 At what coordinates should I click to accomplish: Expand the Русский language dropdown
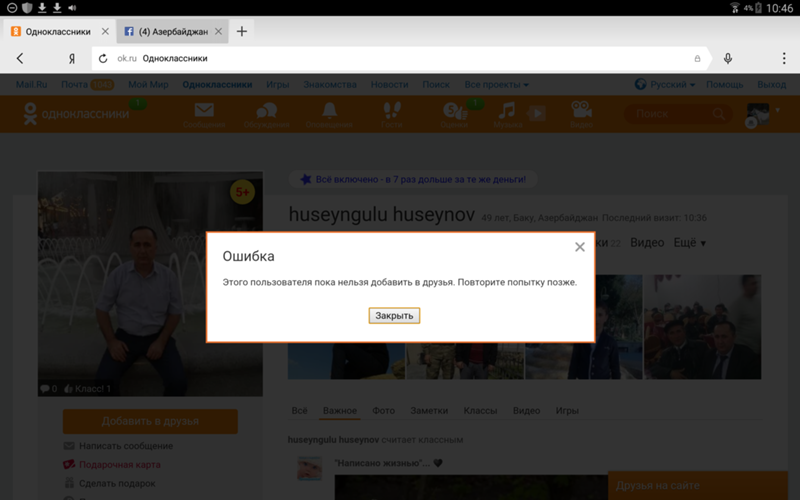[x=665, y=85]
